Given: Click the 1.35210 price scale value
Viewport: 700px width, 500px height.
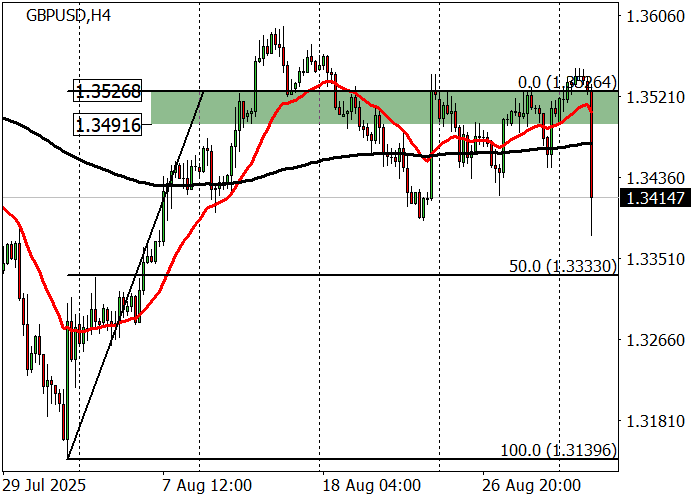Looking at the screenshot, I should coord(655,97).
